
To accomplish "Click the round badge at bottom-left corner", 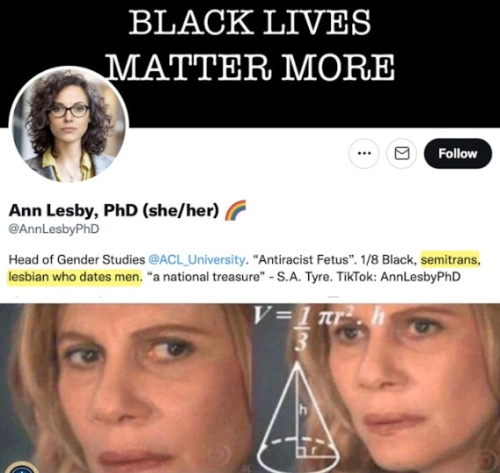I will point(22,467).
